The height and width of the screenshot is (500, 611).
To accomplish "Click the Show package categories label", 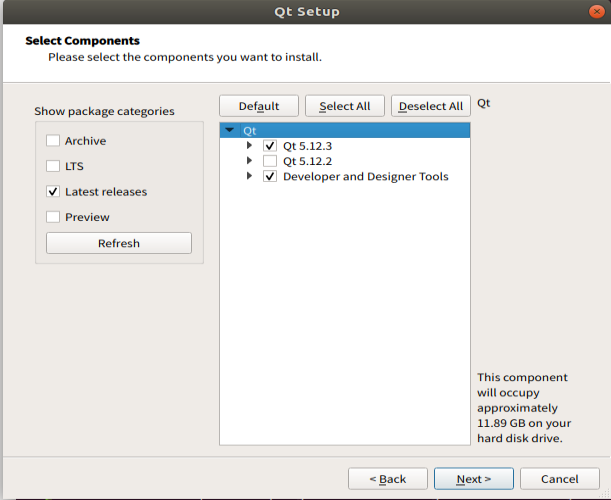I will pyautogui.click(x=104, y=111).
